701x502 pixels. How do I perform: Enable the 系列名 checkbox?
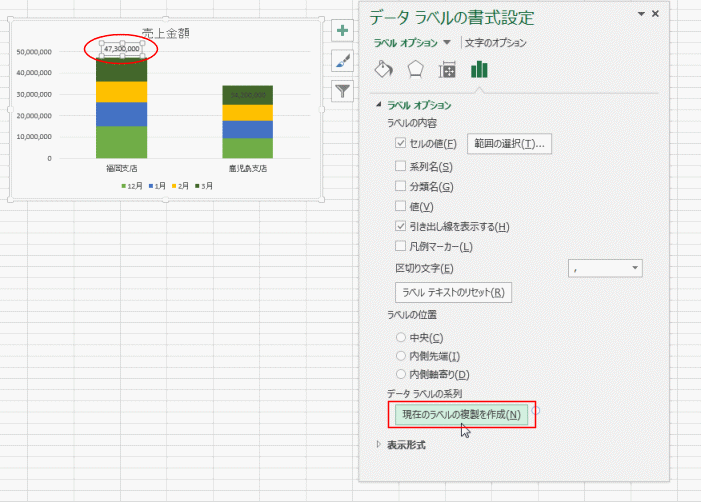(x=401, y=166)
